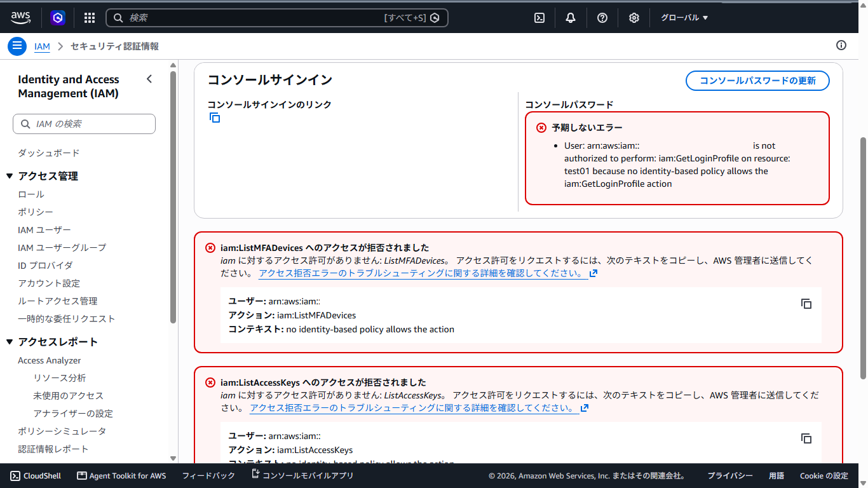Screen dimensions: 868x488
Task: Open the settings gear icon
Action: (x=634, y=18)
